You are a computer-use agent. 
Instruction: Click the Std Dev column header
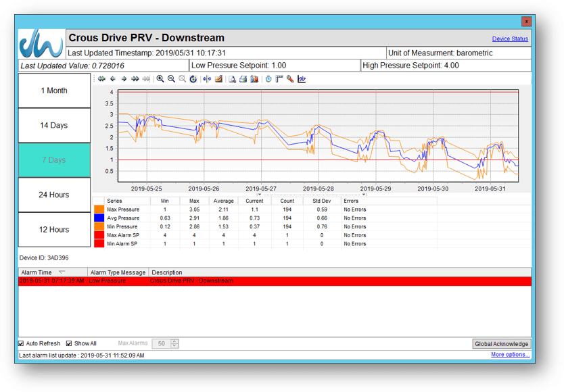click(322, 201)
